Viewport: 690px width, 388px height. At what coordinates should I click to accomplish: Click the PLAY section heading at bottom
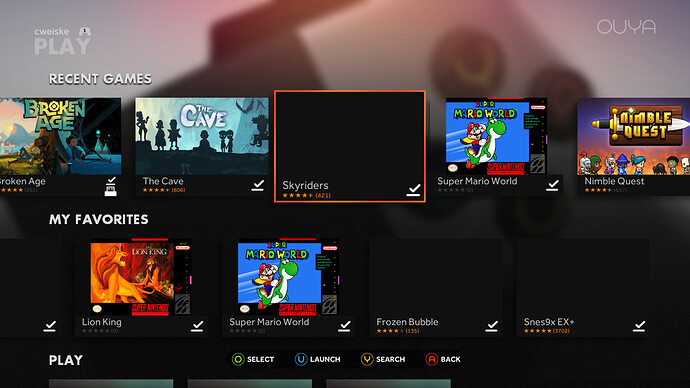click(66, 360)
